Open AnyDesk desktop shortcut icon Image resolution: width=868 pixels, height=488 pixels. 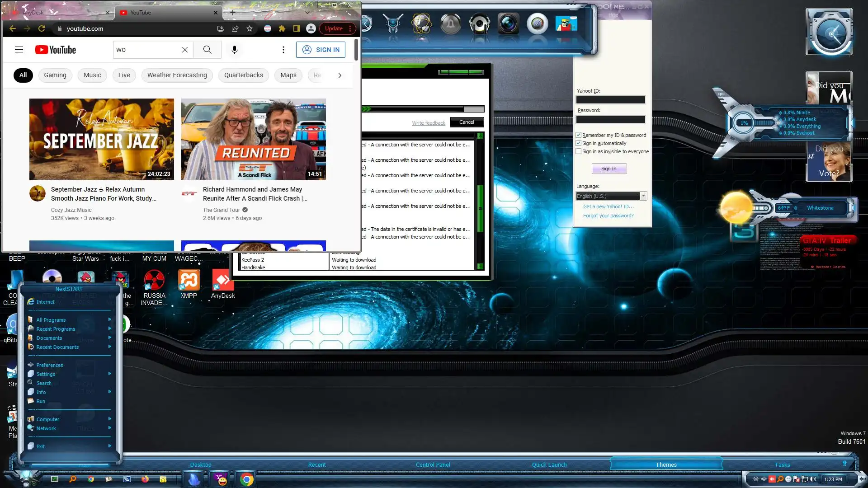point(223,281)
